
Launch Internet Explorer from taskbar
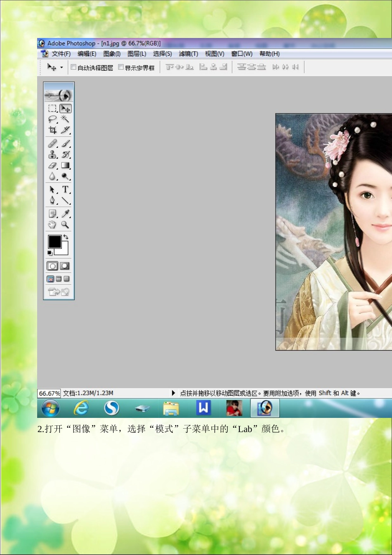80,408
